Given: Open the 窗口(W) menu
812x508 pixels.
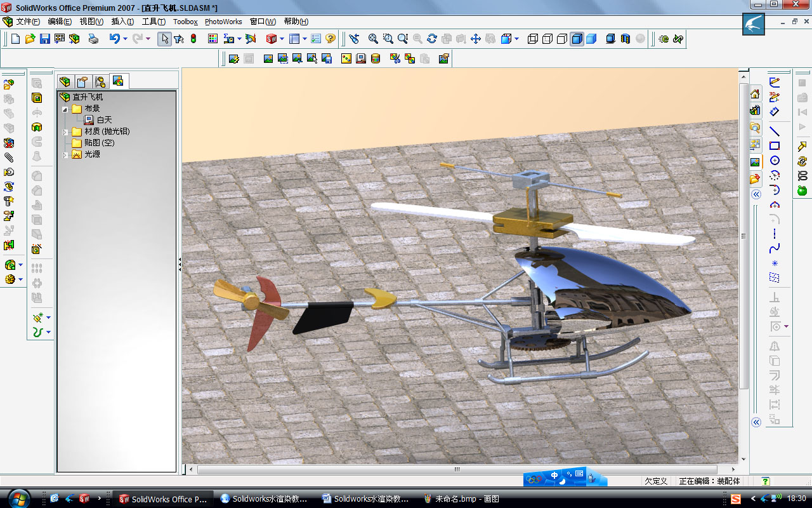Looking at the screenshot, I should coord(263,22).
